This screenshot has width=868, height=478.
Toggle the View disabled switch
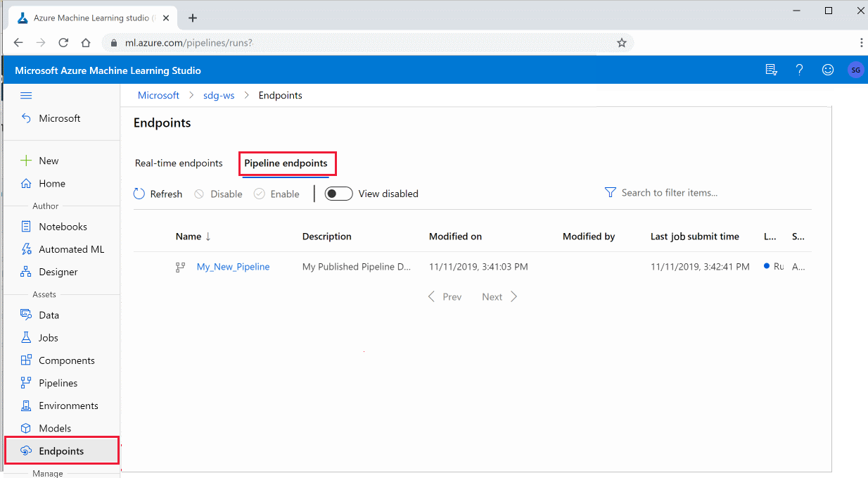338,194
